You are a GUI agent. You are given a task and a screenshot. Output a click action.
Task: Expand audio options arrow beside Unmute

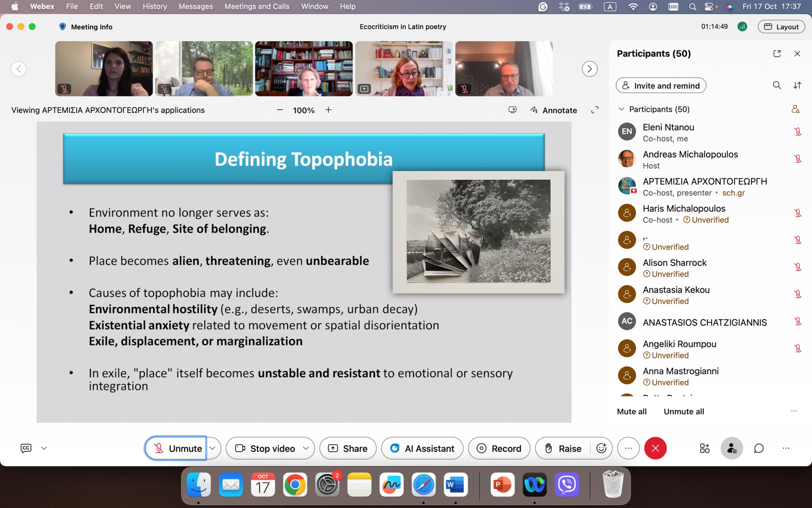213,448
